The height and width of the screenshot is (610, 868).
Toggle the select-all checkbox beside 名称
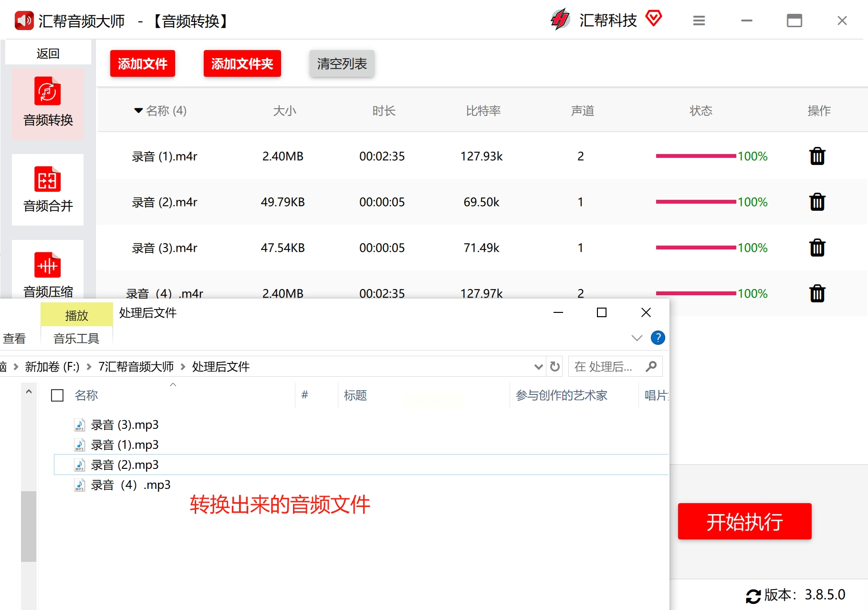57,395
